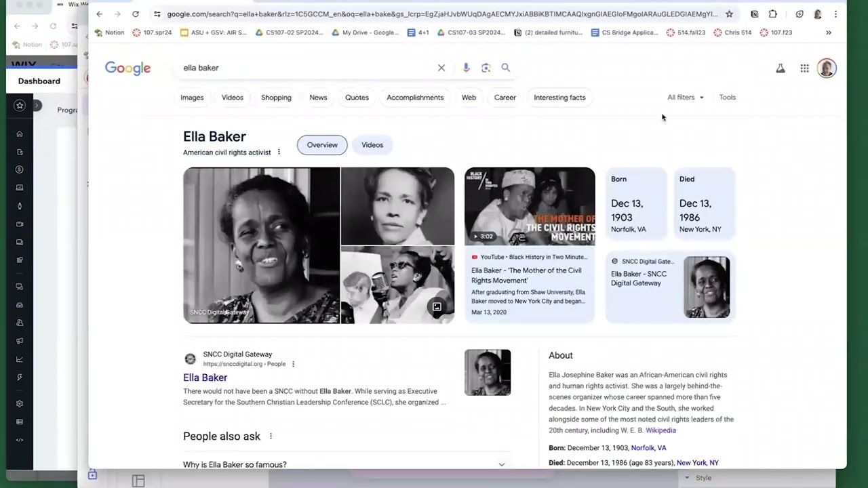The height and width of the screenshot is (488, 868).
Task: Open the analytics chart icon in Wix sidebar
Action: (x=20, y=359)
